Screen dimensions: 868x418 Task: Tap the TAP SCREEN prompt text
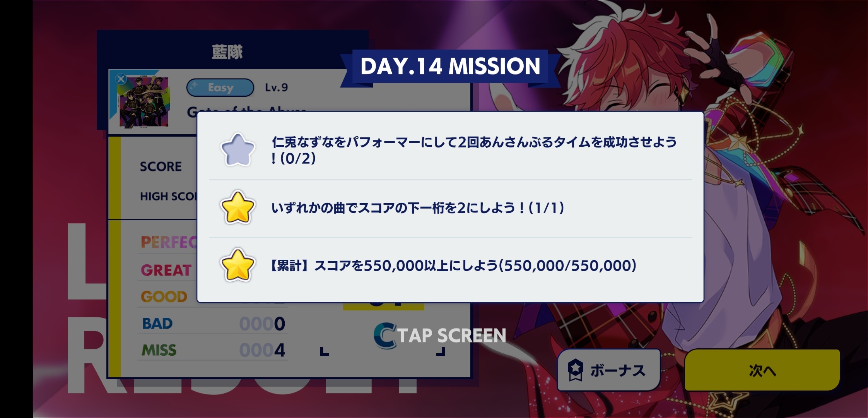[452, 335]
